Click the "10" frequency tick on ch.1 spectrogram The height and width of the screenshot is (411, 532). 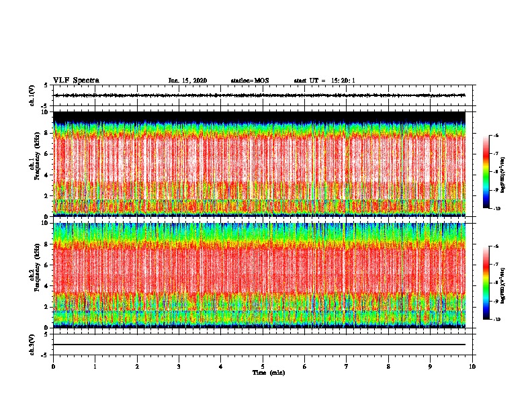click(x=46, y=112)
